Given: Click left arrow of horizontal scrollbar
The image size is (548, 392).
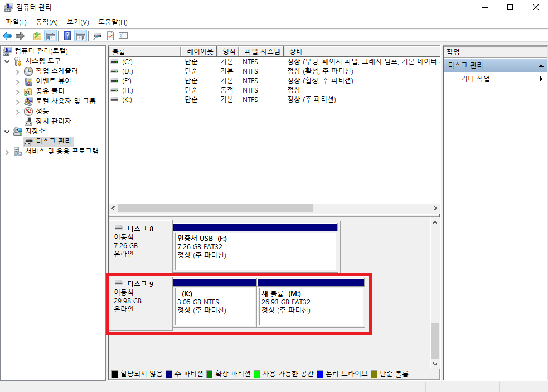Looking at the screenshot, I should (x=113, y=209).
